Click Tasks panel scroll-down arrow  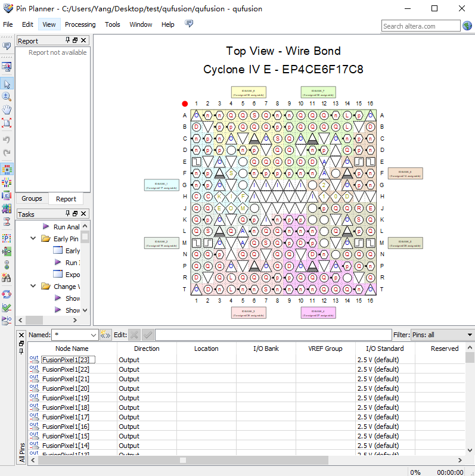pos(85,310)
